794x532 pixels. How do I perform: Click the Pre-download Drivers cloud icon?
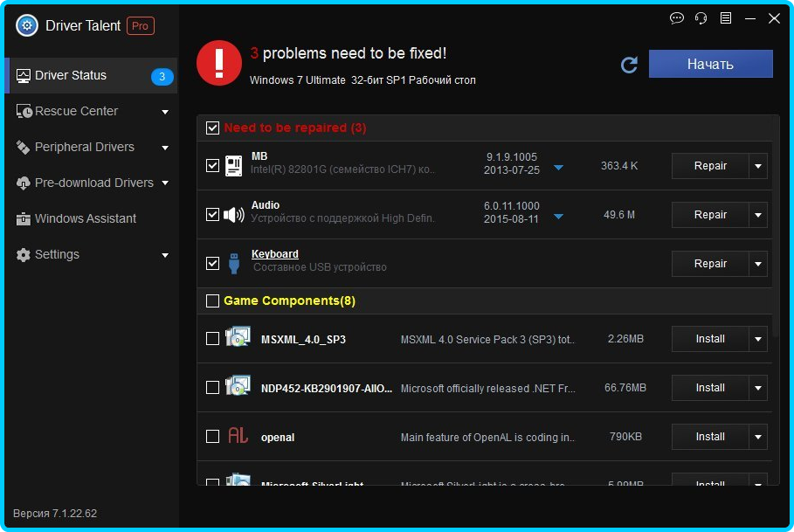(24, 183)
